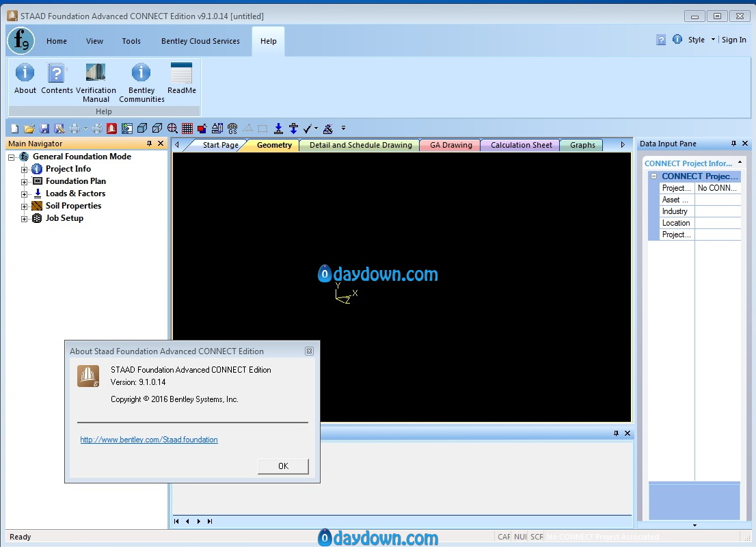
Task: Click the blue down-arrow load icon
Action: (x=278, y=129)
